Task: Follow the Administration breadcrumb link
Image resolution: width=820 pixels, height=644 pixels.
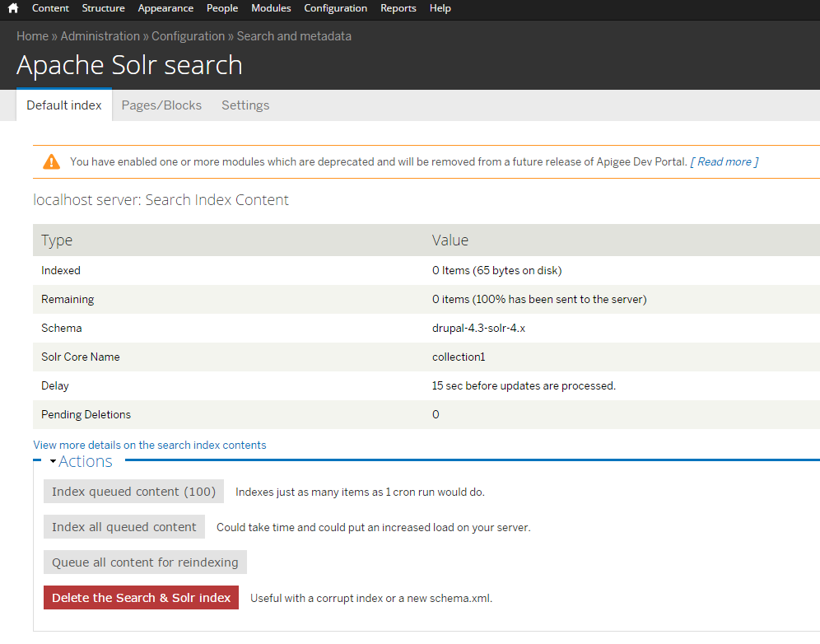Action: pos(100,36)
